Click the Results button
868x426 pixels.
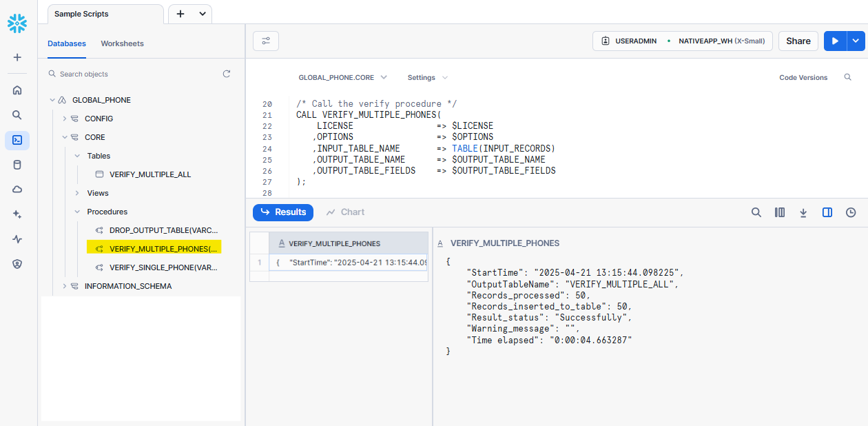tap(283, 212)
